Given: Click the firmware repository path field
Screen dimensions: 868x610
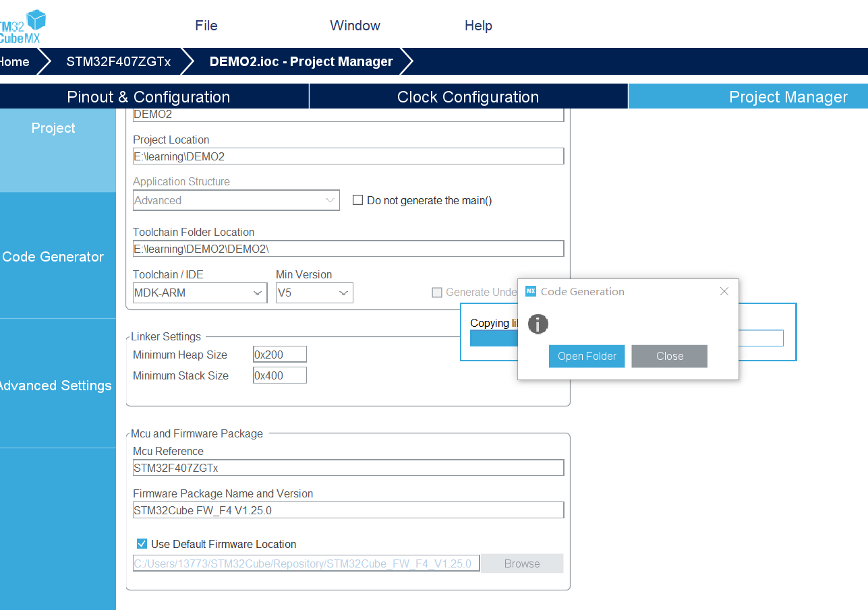Looking at the screenshot, I should click(x=306, y=563).
